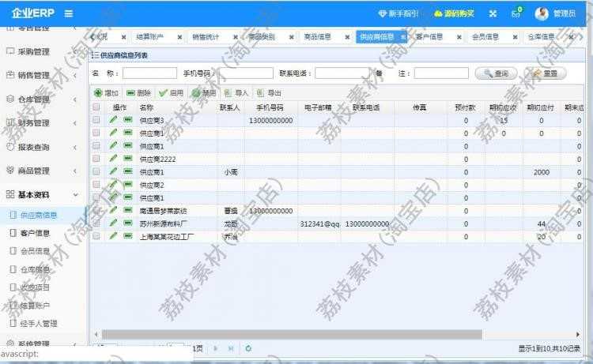Image resolution: width=593 pixels, height=364 pixels.
Task: Open the 源码购买 purchase link
Action: point(454,13)
